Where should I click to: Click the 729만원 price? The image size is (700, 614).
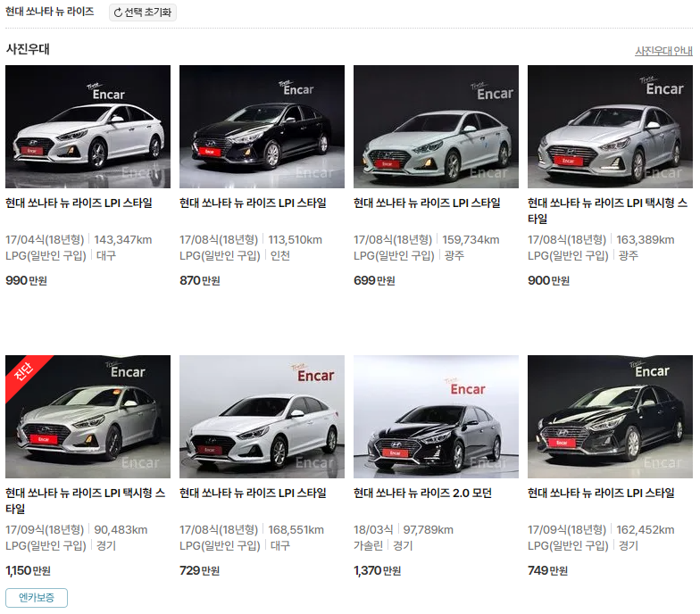(200, 571)
